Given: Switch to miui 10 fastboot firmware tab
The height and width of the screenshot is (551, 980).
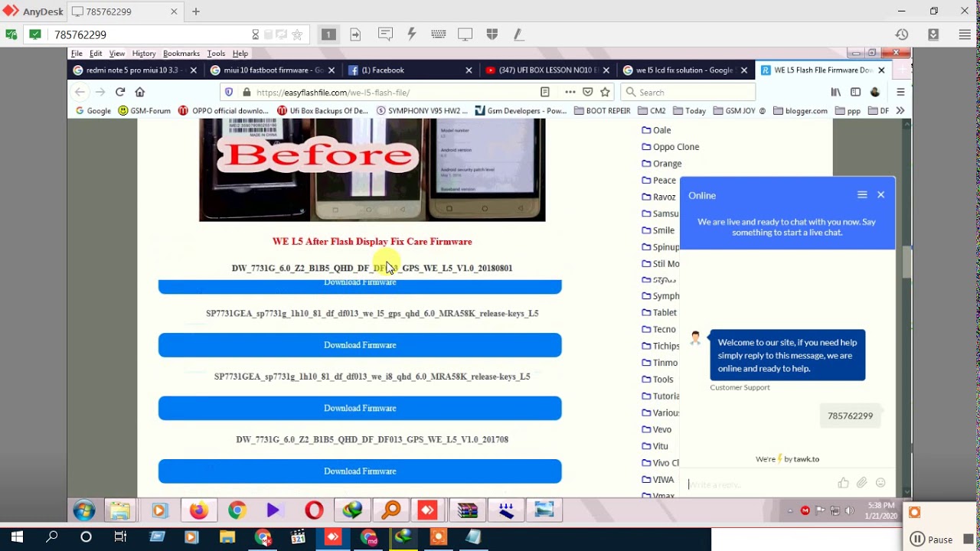Looking at the screenshot, I should coord(272,70).
